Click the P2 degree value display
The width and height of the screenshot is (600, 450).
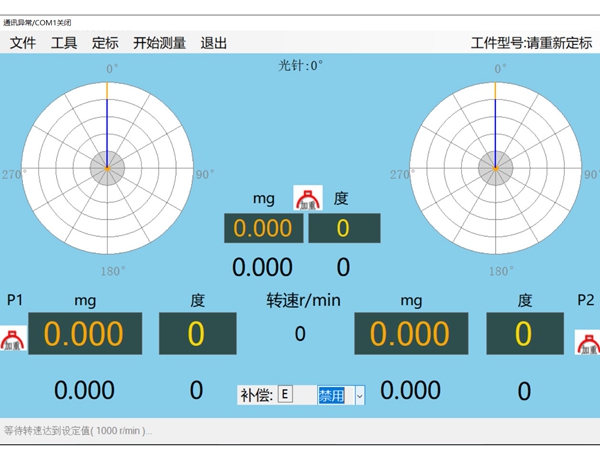pyautogui.click(x=524, y=335)
